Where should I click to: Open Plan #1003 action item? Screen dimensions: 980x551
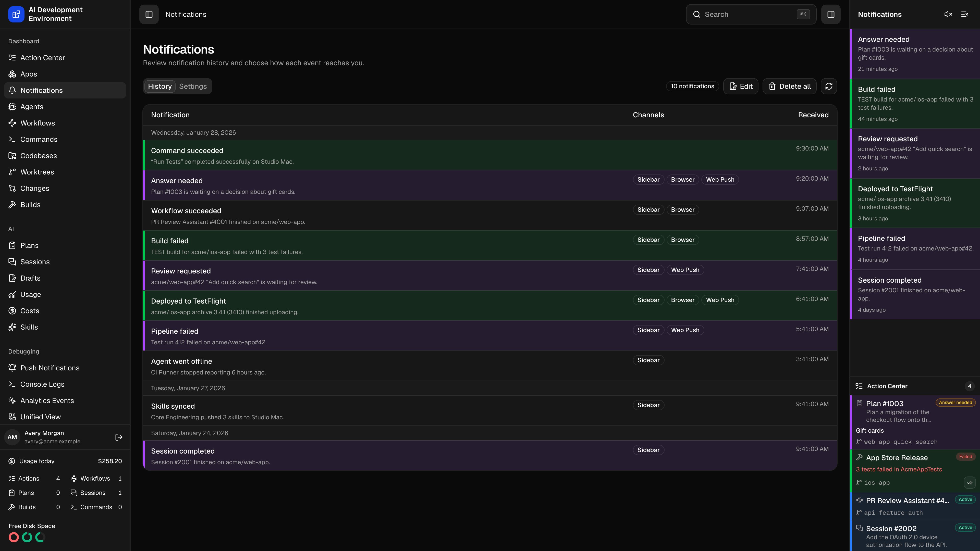point(915,422)
